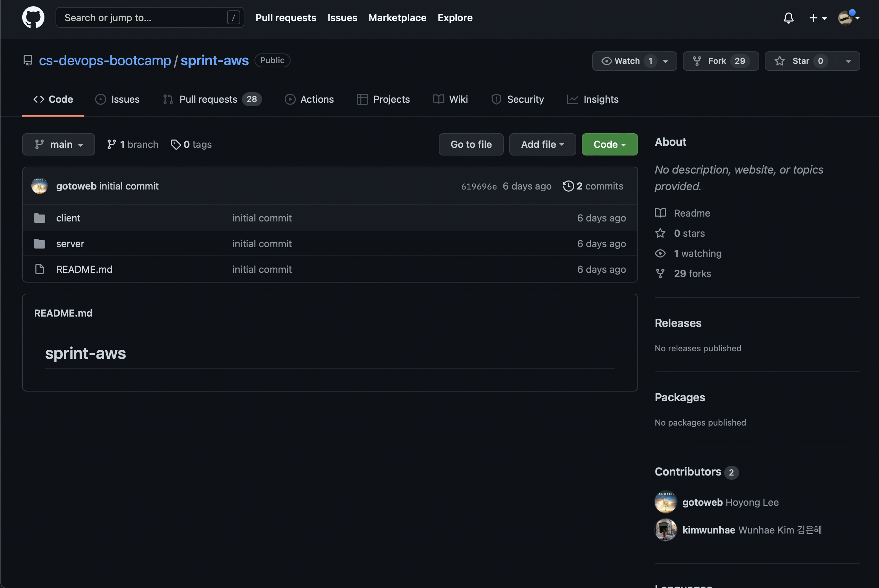This screenshot has width=879, height=588.
Task: Open commit hash 619696e
Action: [x=479, y=186]
